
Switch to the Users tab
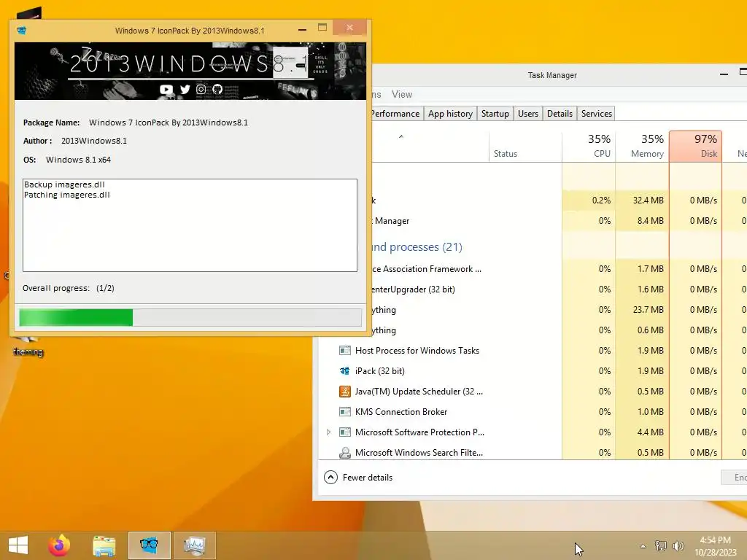[x=528, y=114]
